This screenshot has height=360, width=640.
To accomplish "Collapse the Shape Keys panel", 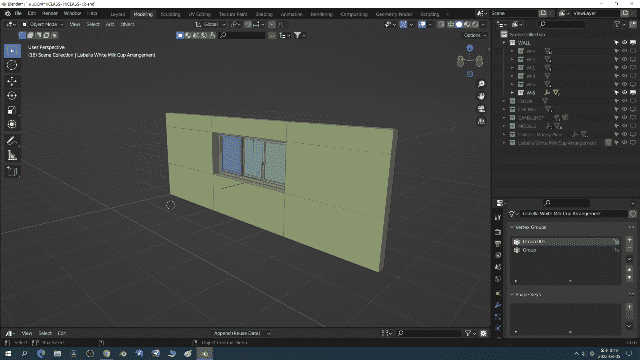I will click(x=512, y=294).
